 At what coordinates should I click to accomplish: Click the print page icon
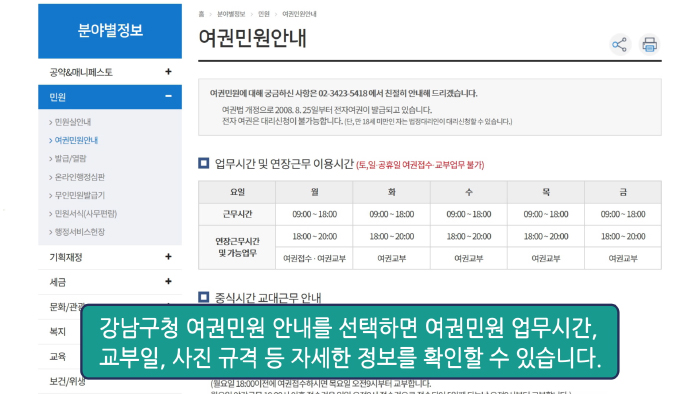point(649,45)
